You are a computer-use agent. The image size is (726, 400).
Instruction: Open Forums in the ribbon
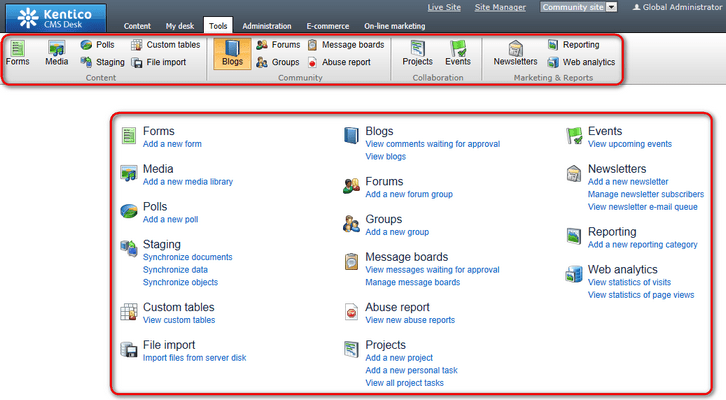[x=278, y=45]
